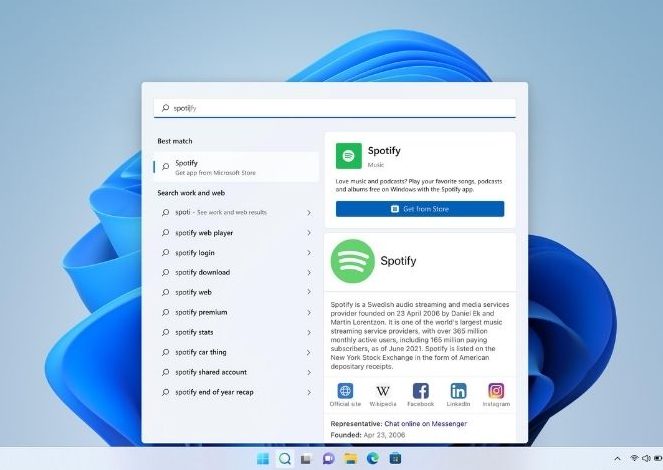
Task: Expand chevron next to 'spotify premium'
Action: [x=309, y=312]
